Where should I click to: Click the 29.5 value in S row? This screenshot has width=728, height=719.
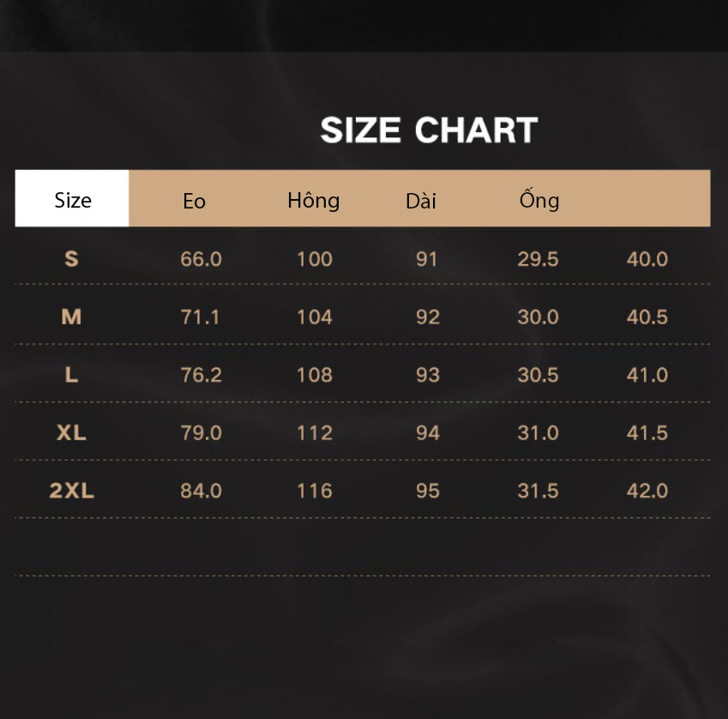(x=538, y=259)
